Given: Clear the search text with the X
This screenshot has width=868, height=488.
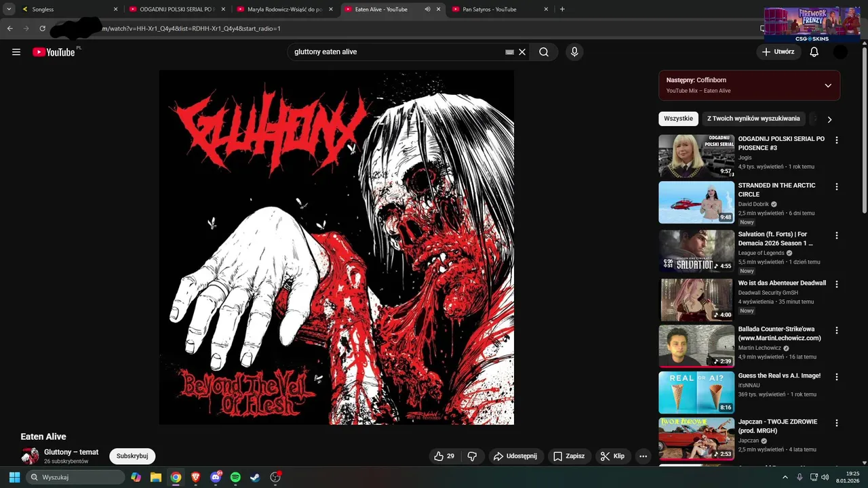Looking at the screenshot, I should pos(522,52).
